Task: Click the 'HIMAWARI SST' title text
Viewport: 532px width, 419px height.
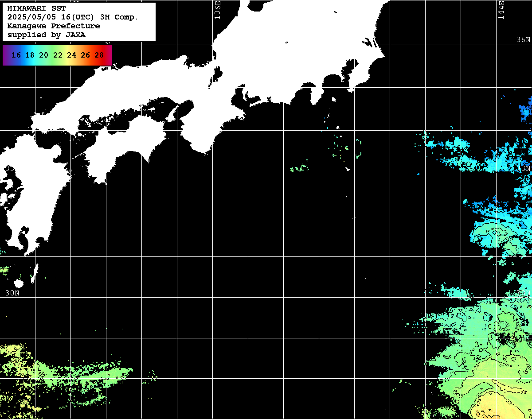Action: pos(36,8)
